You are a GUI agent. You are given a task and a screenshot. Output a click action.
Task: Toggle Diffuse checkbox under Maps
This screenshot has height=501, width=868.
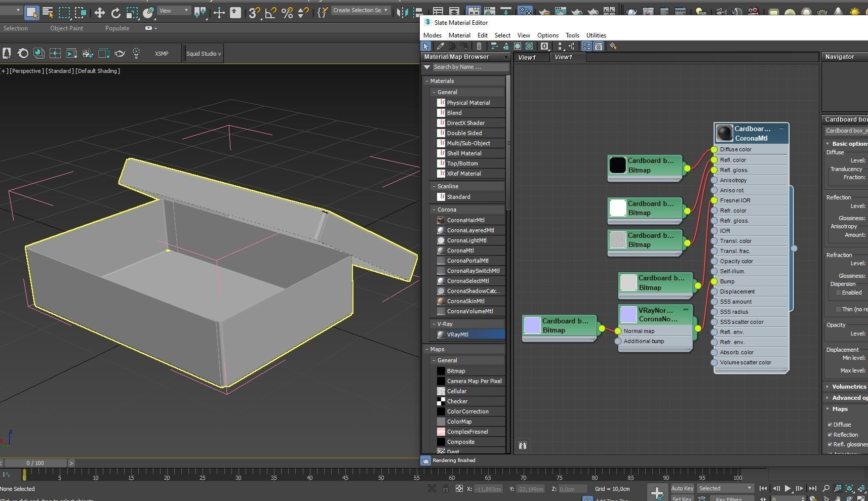point(830,425)
